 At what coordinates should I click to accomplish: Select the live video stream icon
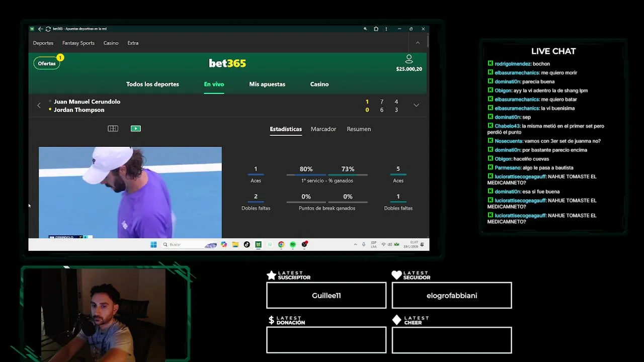tap(136, 129)
